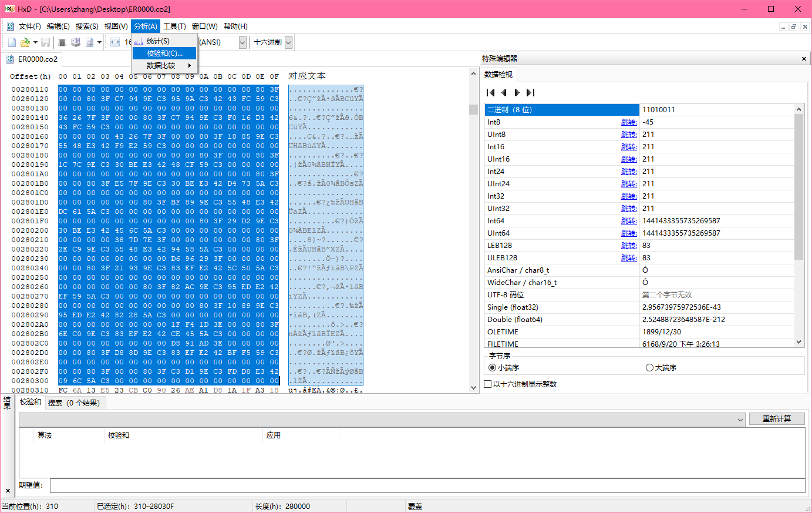Viewport: 812px width, 513px height.
Task: Go to previous byte in data inspector
Action: click(504, 92)
